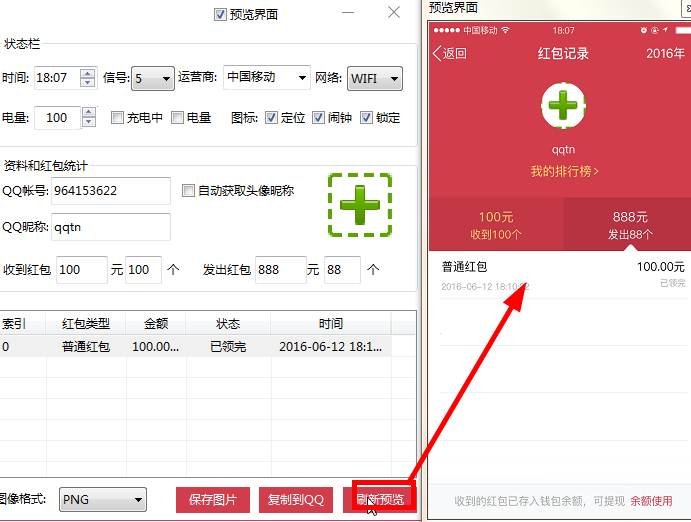Screen dimensions: 691x522
Task: Click the back chevron 返回 in preview
Action: tap(450, 53)
